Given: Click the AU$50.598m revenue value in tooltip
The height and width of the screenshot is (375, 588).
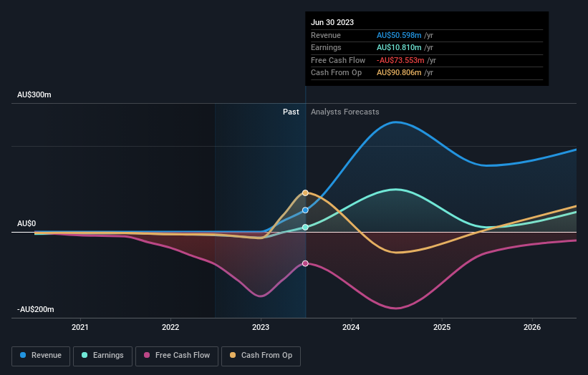Looking at the screenshot, I should click(399, 35).
